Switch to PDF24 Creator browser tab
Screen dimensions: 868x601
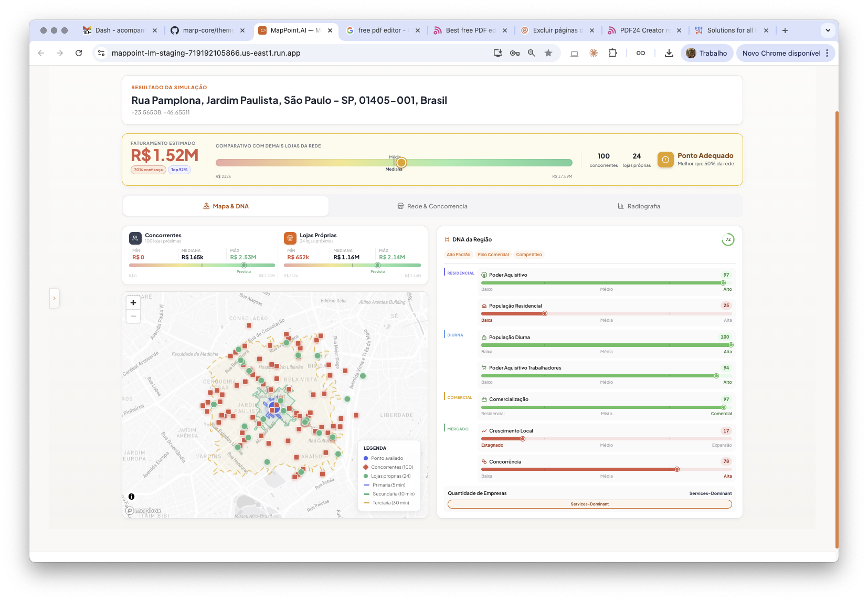pos(644,30)
